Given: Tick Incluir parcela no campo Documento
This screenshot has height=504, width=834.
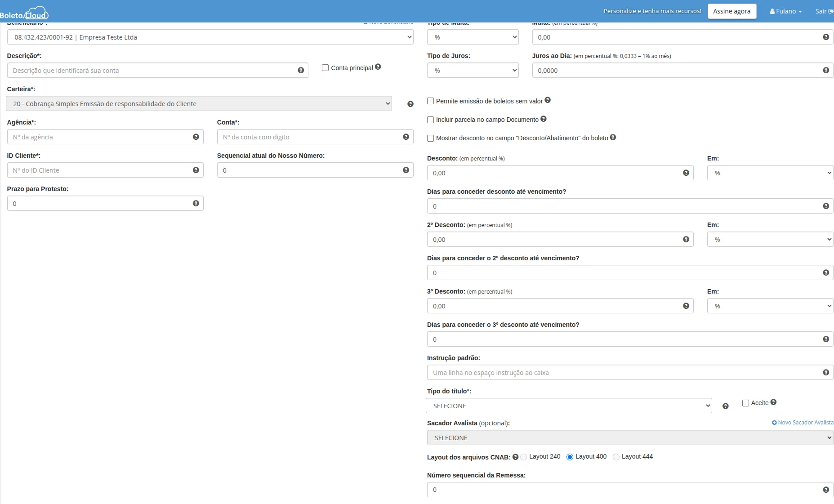Looking at the screenshot, I should pos(430,120).
